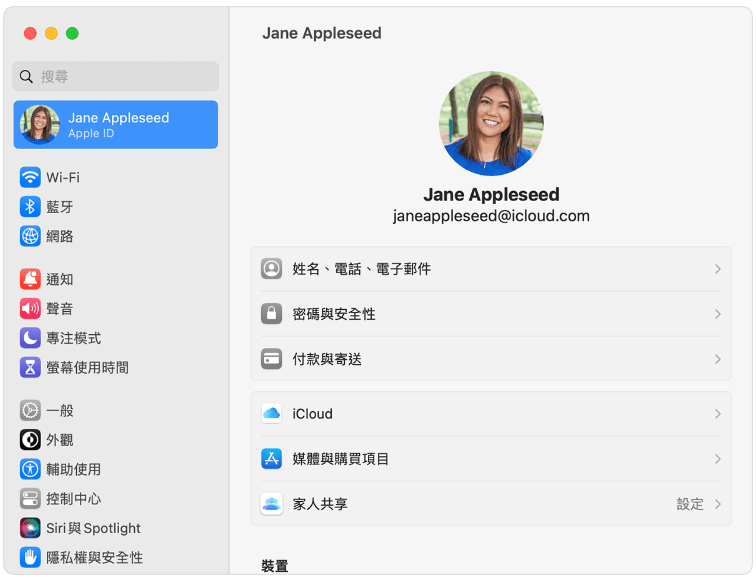Viewport: 756px width, 579px height.
Task: Click the hand icon beside 隱私權與安全性
Action: coord(30,558)
